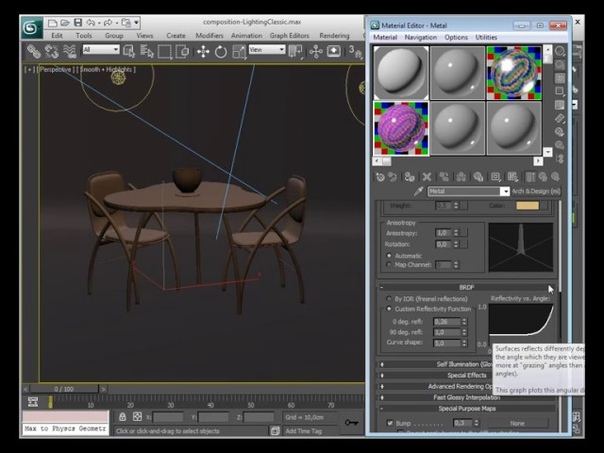Screen dimensions: 604x453
Task: Expand the Special Effects rollout
Action: click(x=467, y=375)
